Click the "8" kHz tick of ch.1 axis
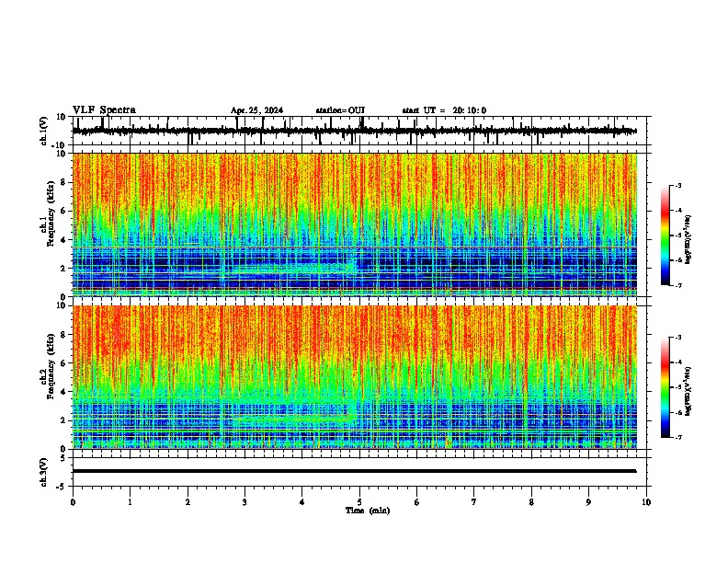 (64, 182)
